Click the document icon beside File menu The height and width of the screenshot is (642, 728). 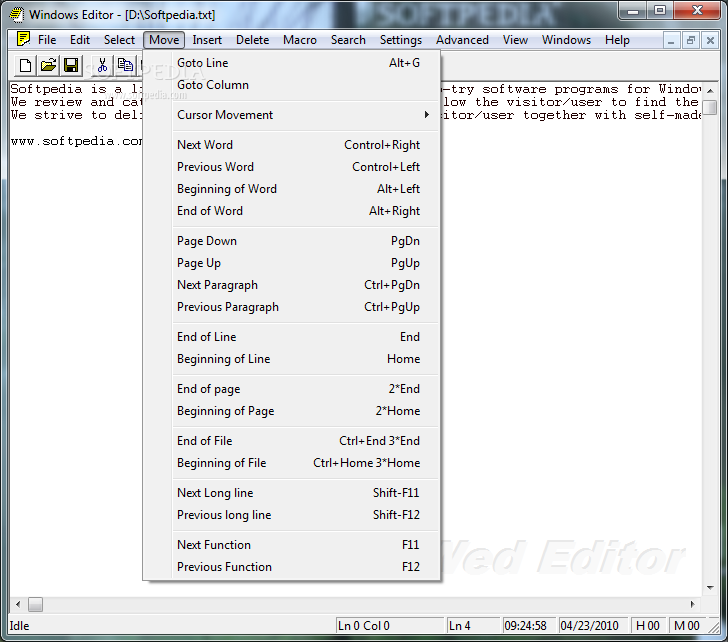[x=23, y=39]
